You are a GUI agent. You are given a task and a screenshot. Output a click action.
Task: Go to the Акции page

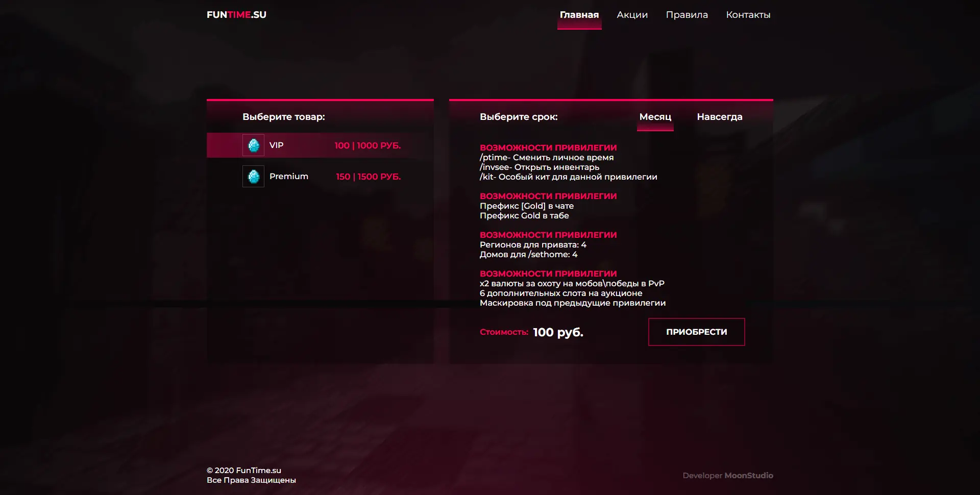point(632,15)
